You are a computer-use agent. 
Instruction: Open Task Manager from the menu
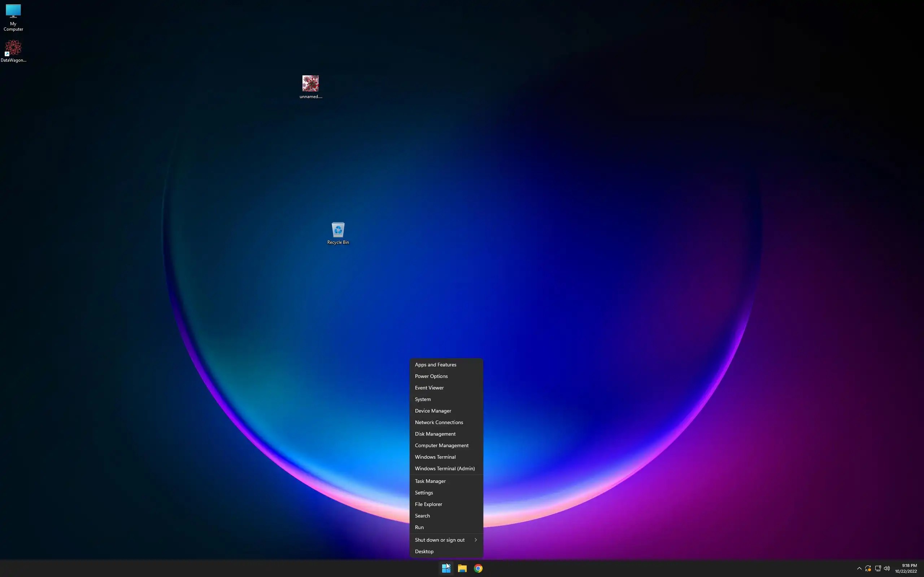430,481
